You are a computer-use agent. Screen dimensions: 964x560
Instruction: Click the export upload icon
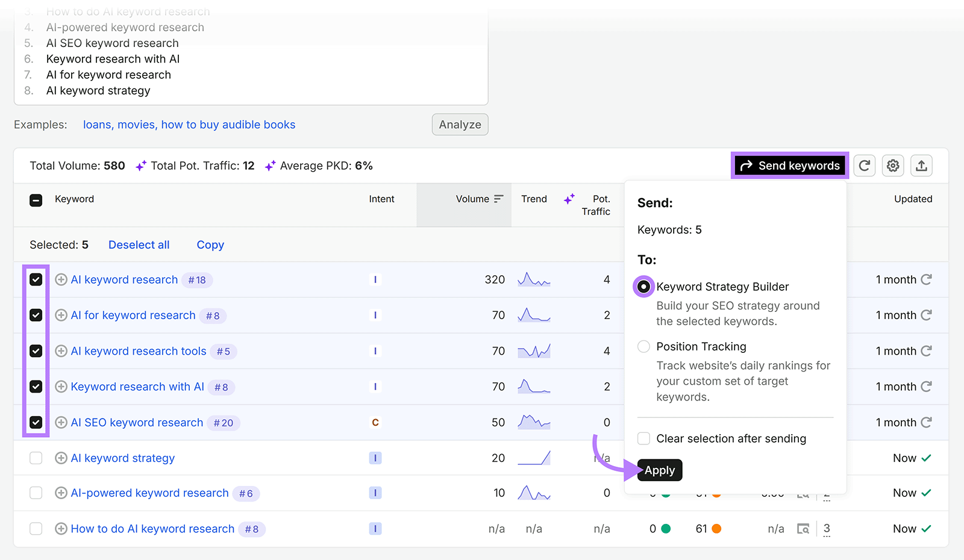(921, 166)
